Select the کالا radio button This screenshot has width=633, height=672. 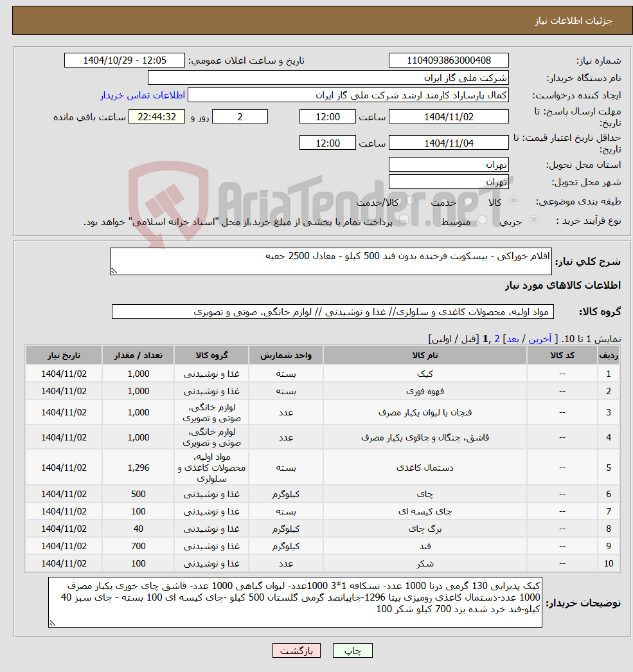tap(513, 201)
